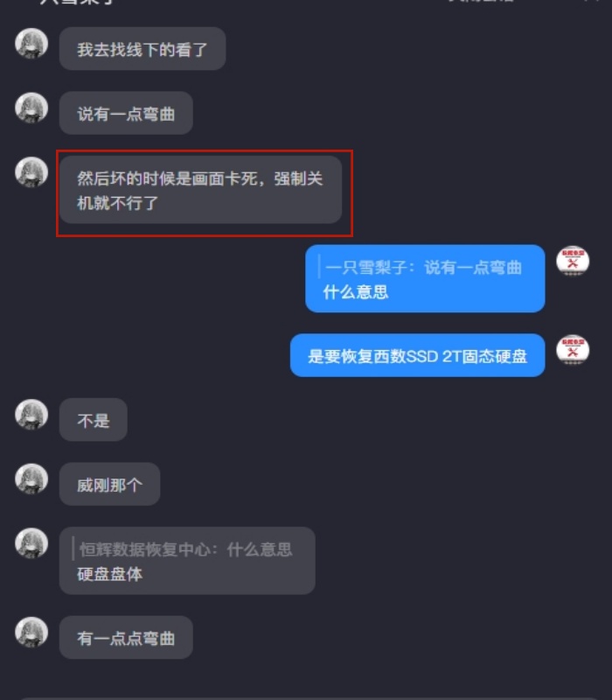This screenshot has height=700, width=612.
Task: Click white '什么意思' text in blue bubble
Action: click(356, 292)
